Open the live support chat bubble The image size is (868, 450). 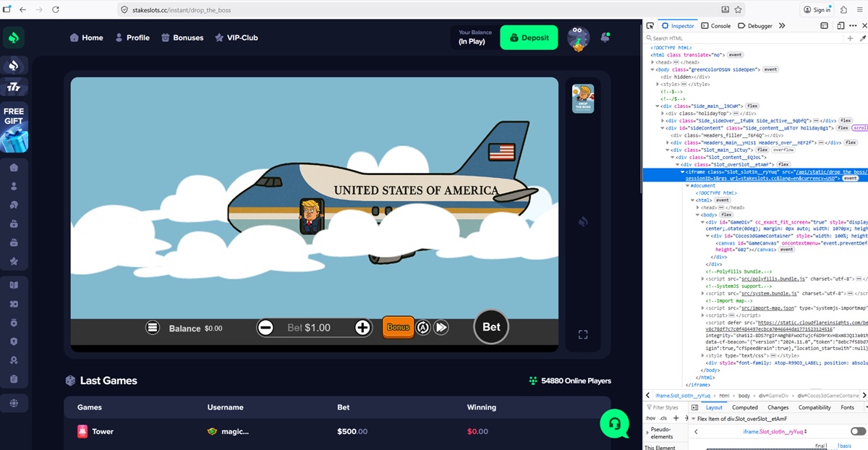614,423
